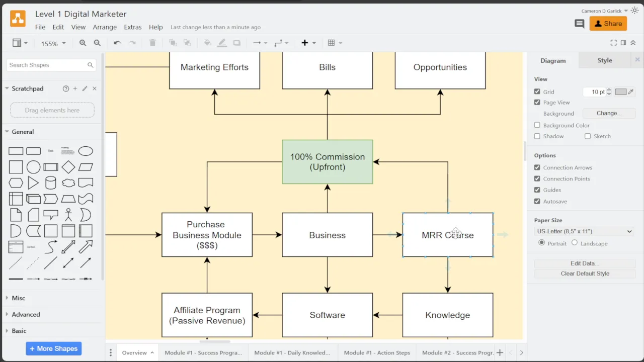Open the connection arrow style dropdown
The height and width of the screenshot is (362, 644).
(x=260, y=43)
